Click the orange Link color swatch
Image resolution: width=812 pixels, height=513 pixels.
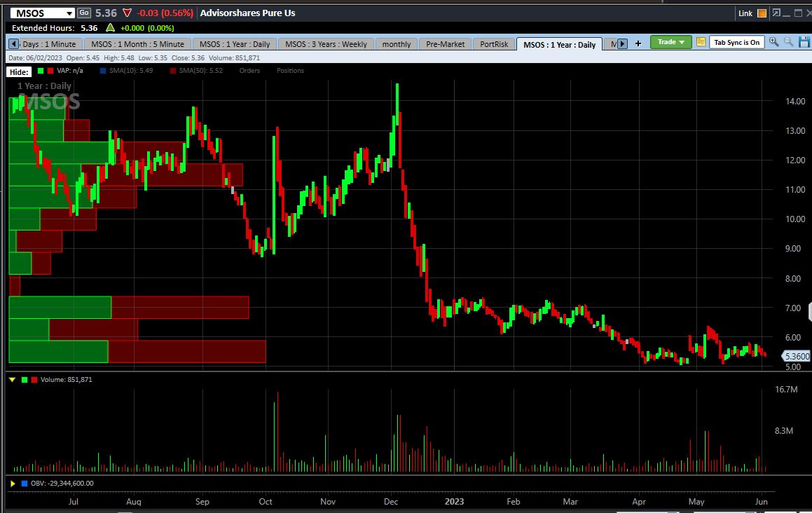pos(762,13)
